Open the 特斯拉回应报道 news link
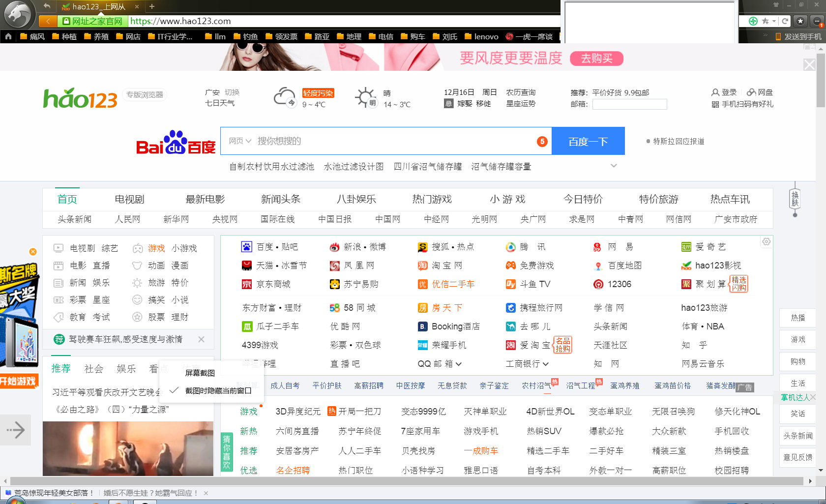 tap(678, 141)
